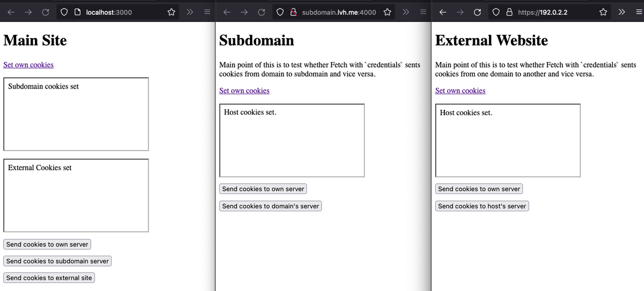Reload the 192.0.2.2 external website

pyautogui.click(x=477, y=12)
